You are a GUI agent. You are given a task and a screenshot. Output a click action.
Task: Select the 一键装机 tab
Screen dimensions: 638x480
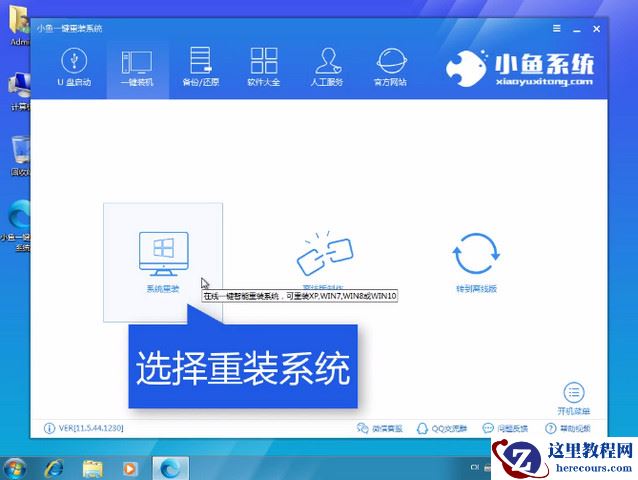click(x=137, y=67)
